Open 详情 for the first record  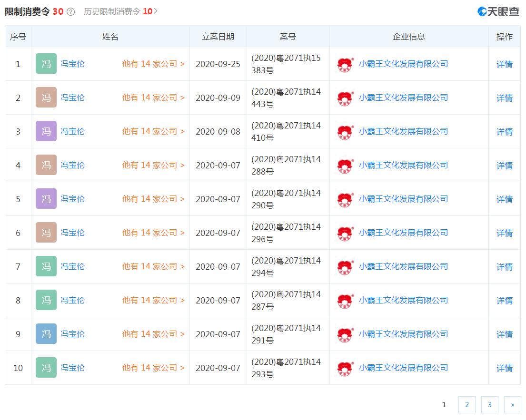504,64
